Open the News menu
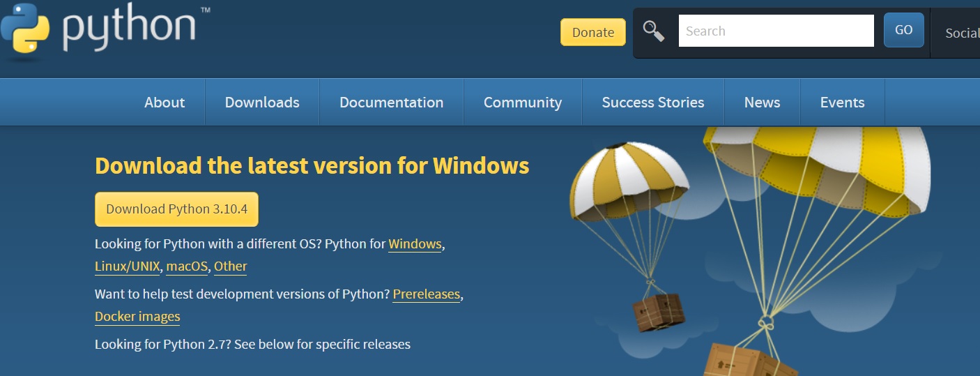Image resolution: width=980 pixels, height=376 pixels. click(762, 103)
